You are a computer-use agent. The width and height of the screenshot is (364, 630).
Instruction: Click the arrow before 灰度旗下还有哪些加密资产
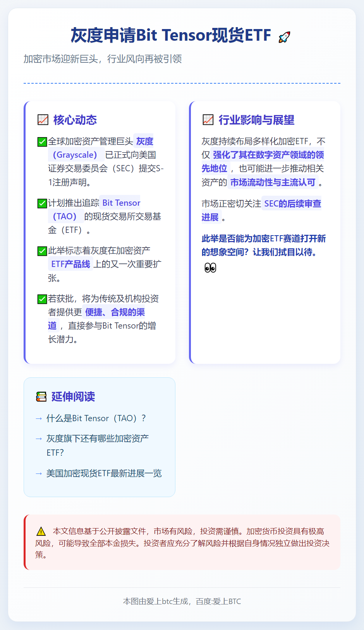(x=38, y=439)
